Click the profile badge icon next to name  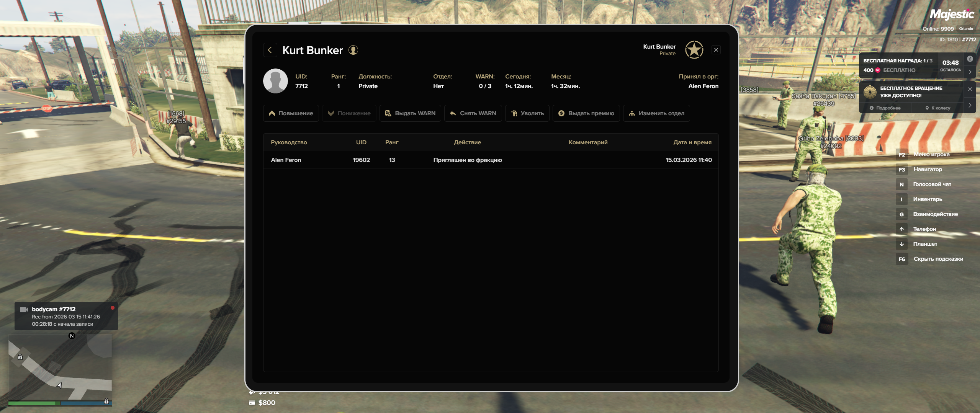pyautogui.click(x=353, y=50)
